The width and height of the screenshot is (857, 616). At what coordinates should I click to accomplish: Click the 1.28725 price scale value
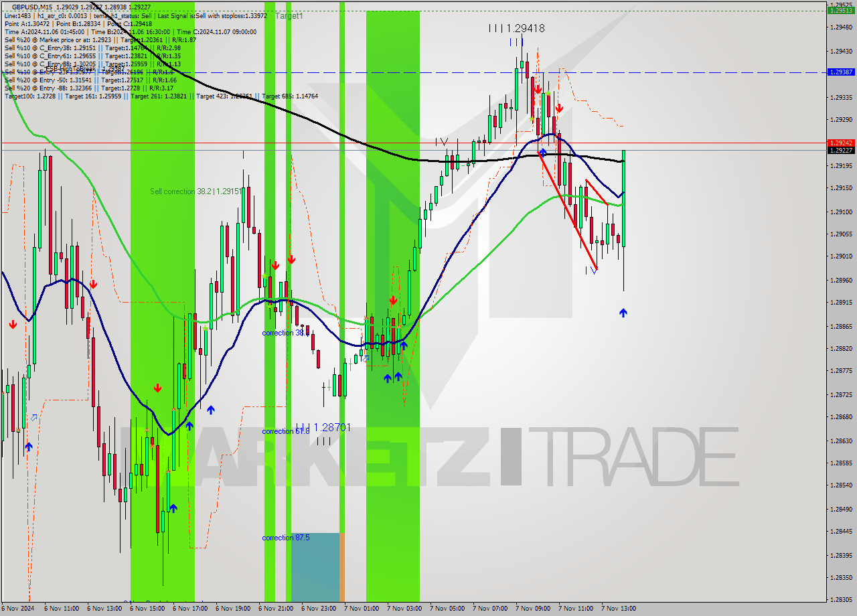coord(841,395)
